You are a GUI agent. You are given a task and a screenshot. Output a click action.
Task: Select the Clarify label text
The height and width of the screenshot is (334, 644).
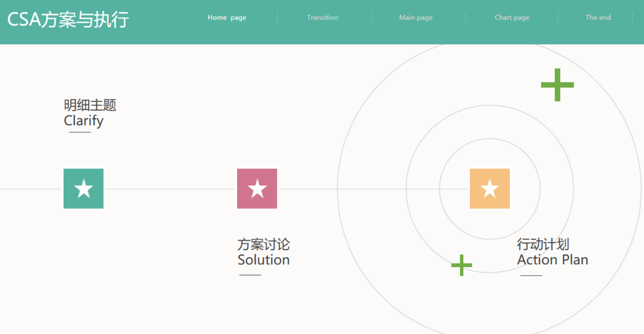[84, 121]
